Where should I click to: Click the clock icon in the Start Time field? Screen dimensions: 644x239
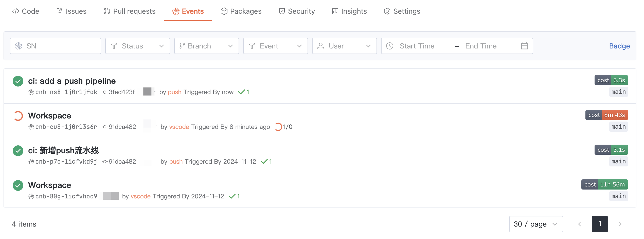[390, 46]
